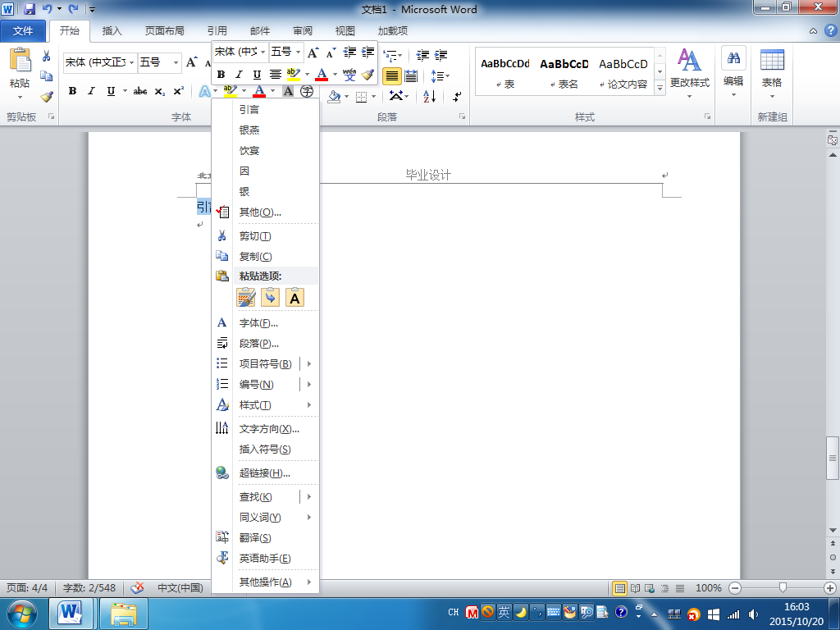Click the Sort A-Z icon in paragraph group
This screenshot has width=840, height=630.
click(429, 97)
